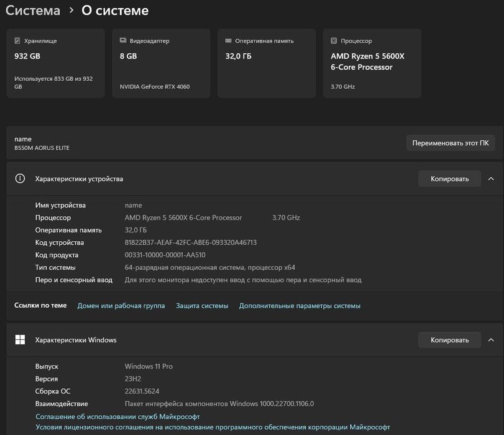
Task: Click the Windows 11 Pro value
Action: point(149,366)
